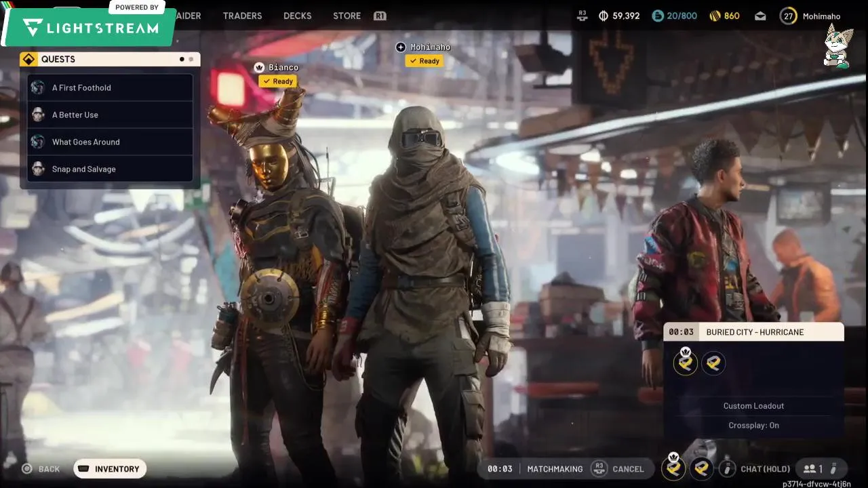The width and height of the screenshot is (868, 488).
Task: Click the MATCHMAKING status label
Action: [x=555, y=469]
